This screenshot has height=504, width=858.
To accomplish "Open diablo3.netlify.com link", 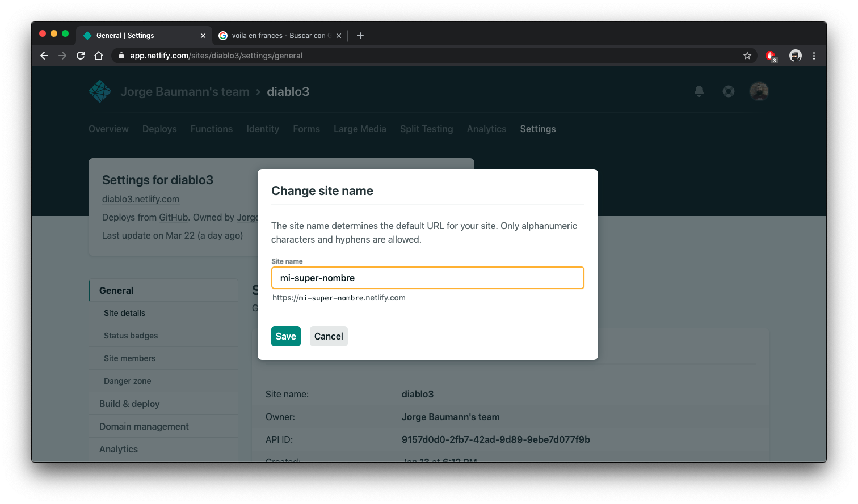I will coord(141,199).
